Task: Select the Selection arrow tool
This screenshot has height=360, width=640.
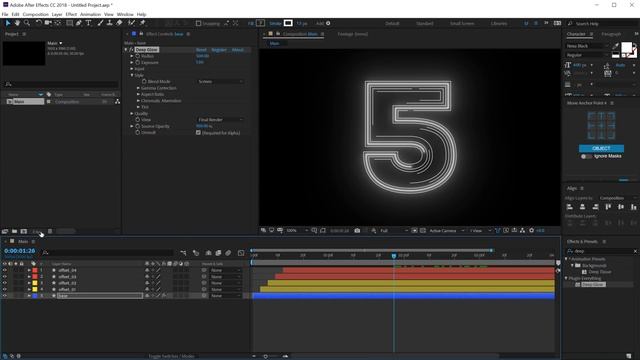Action: (x=8, y=23)
